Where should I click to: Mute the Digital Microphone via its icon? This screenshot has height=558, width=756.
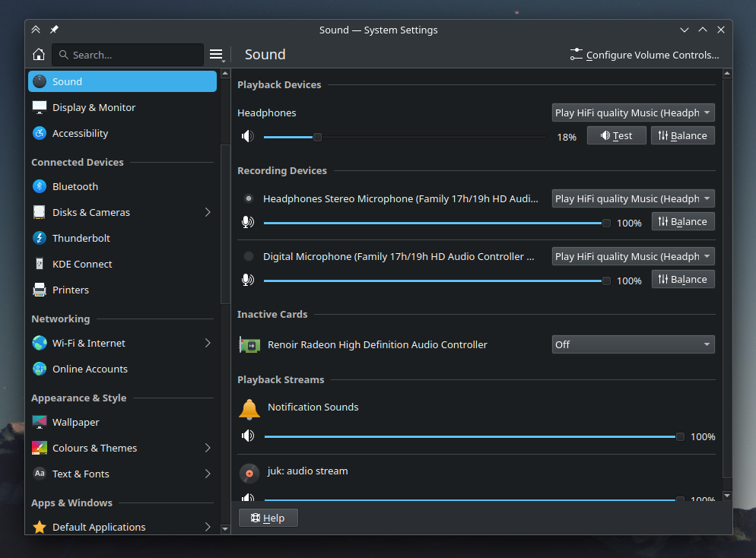pyautogui.click(x=247, y=281)
